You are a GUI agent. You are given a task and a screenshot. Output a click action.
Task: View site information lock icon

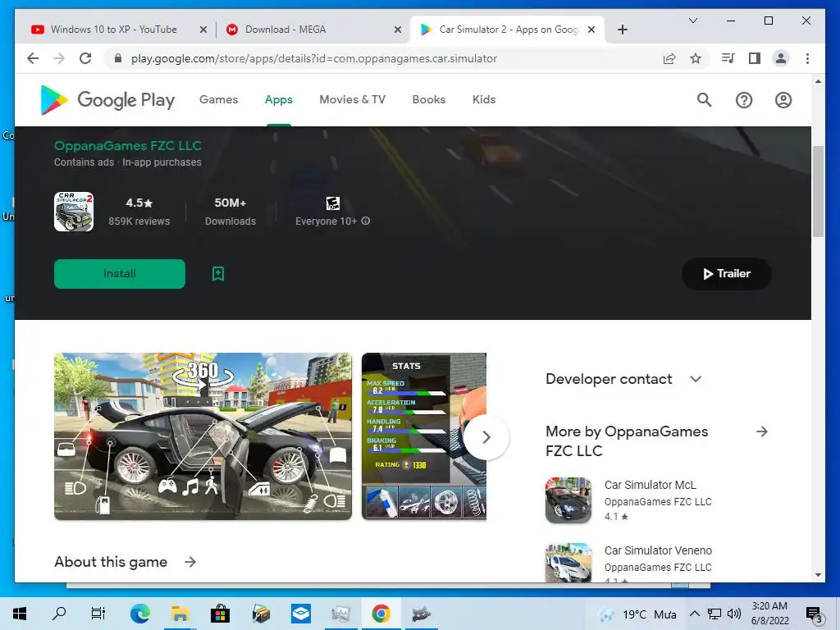point(118,58)
